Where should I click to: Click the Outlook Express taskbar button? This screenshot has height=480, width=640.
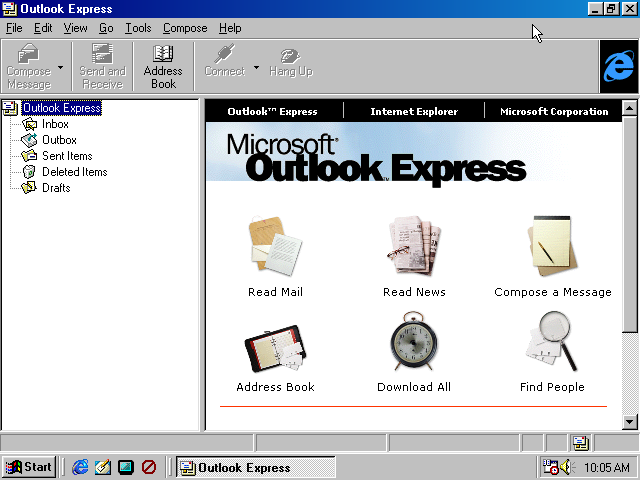tap(256, 467)
